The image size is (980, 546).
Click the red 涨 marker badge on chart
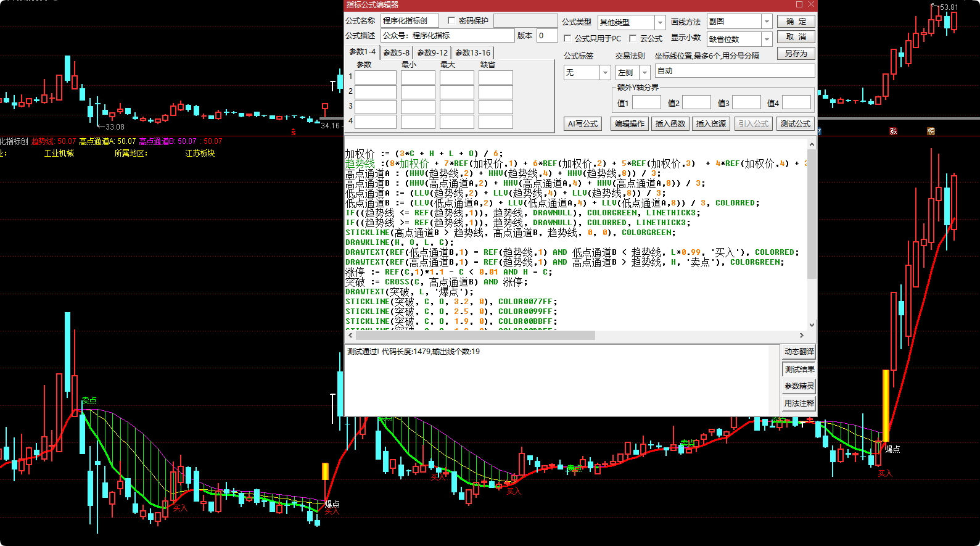[892, 131]
